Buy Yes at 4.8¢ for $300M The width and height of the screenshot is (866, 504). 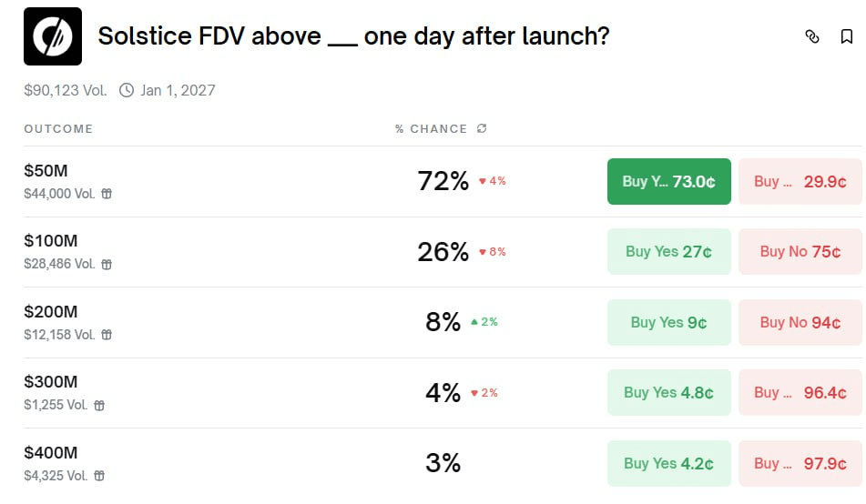(668, 393)
